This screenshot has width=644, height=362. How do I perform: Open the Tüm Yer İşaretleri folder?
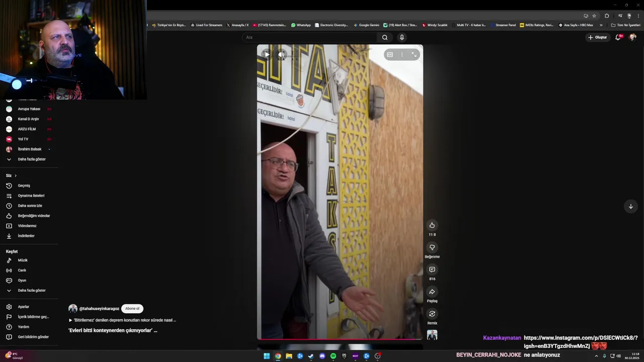click(626, 25)
